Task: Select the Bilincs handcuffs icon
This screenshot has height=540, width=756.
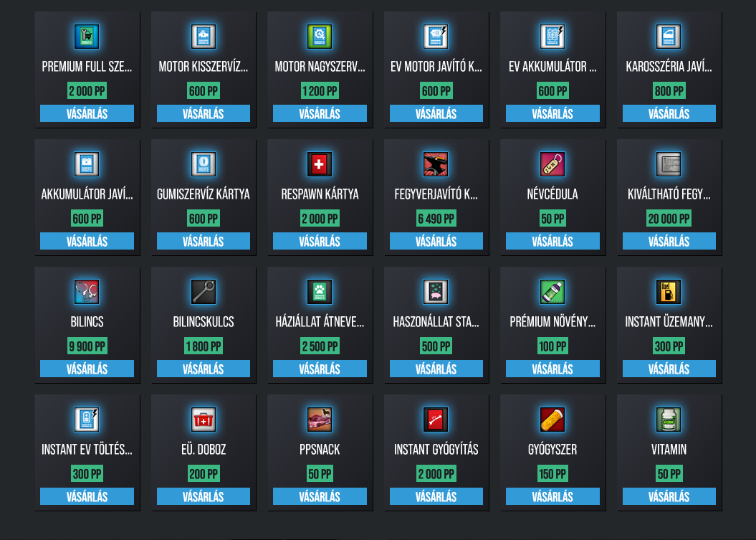Action: pos(87,292)
